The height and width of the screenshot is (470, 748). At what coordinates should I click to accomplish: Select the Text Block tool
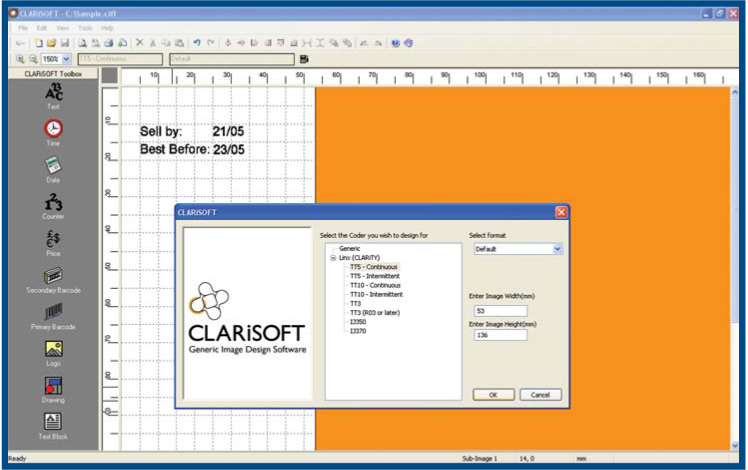coord(53,426)
